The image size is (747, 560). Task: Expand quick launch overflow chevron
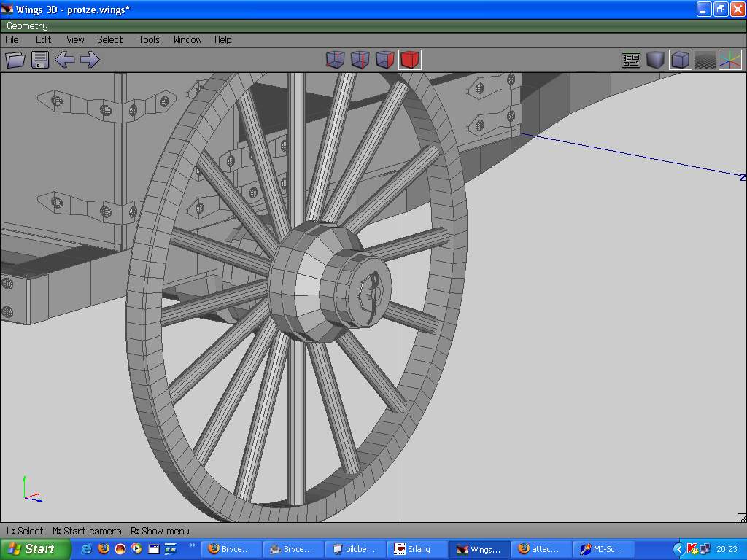coord(192,545)
